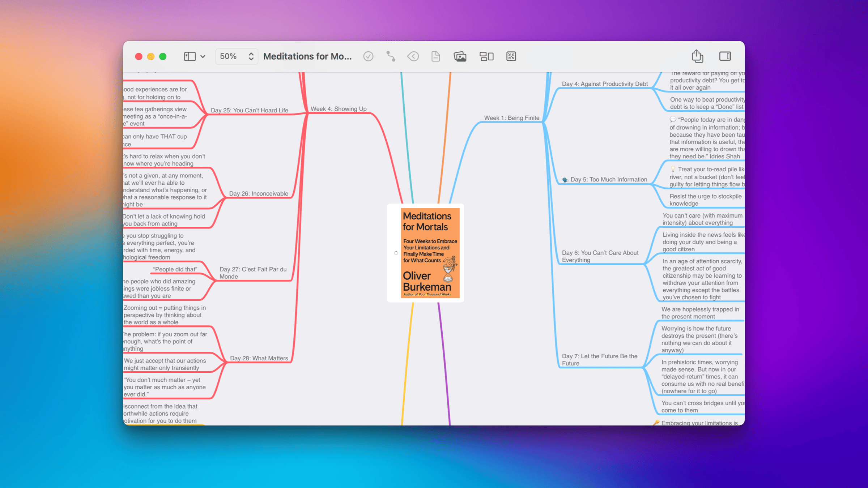Select "One way to beat productivity debt" node
868x488 pixels.
pyautogui.click(x=707, y=103)
